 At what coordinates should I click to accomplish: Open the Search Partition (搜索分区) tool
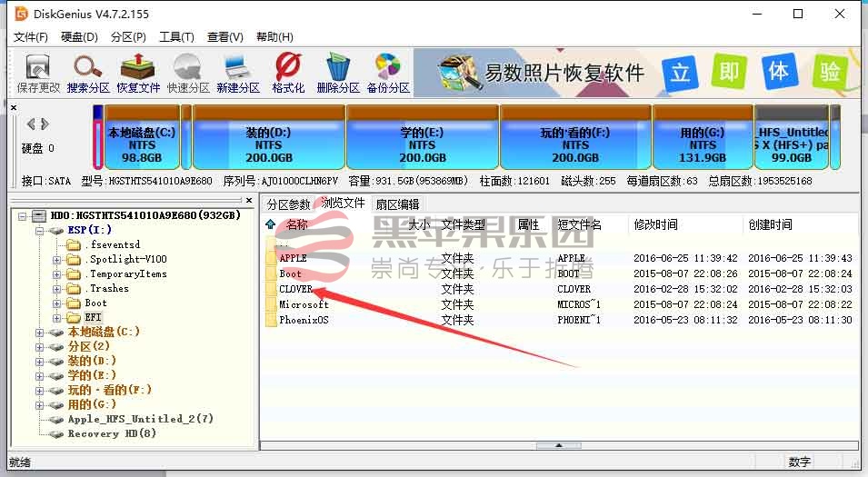tap(88, 74)
